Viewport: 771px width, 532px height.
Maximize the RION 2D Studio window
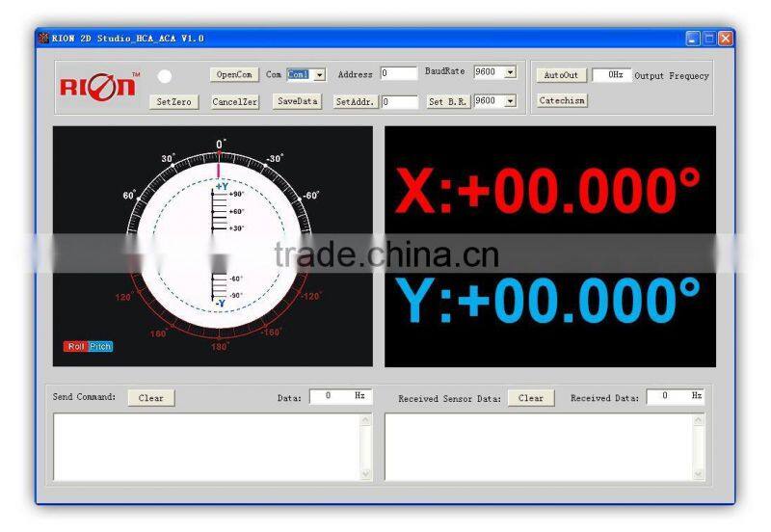[x=709, y=39]
